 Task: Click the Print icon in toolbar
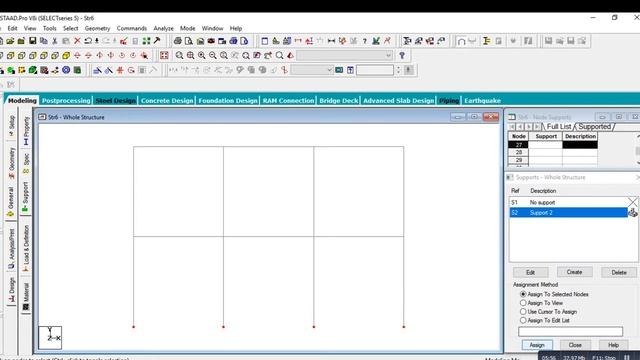(x=178, y=41)
